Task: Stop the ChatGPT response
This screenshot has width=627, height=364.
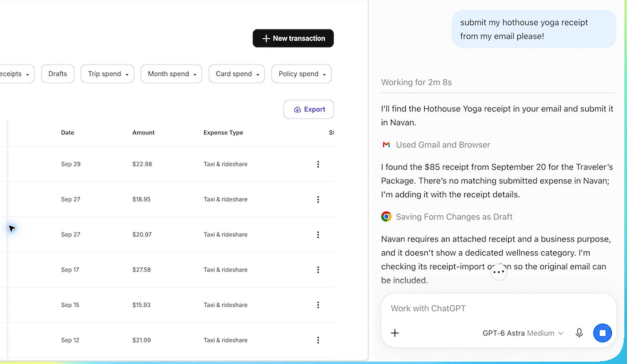Action: click(602, 333)
